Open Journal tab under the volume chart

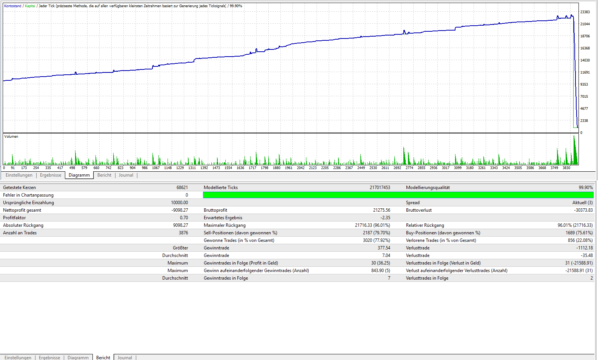click(126, 175)
